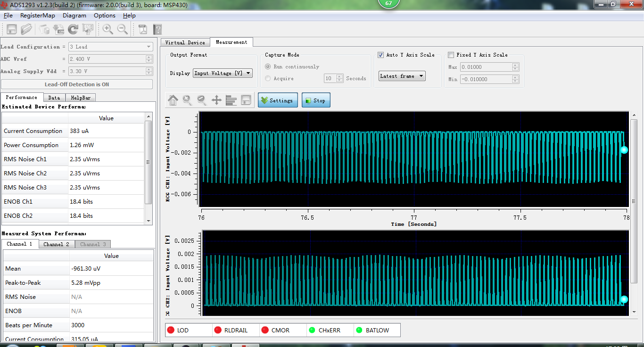This screenshot has width=644, height=347.
Task: Click the Beats per Minute value 3000
Action: click(78, 325)
